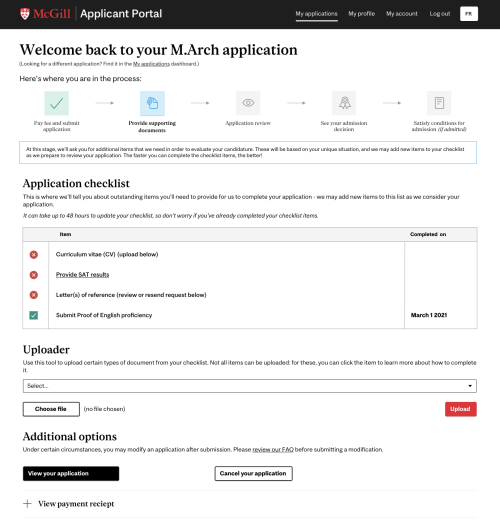This screenshot has height=525, width=500.
Task: Click the Choose file button
Action: pos(51,409)
